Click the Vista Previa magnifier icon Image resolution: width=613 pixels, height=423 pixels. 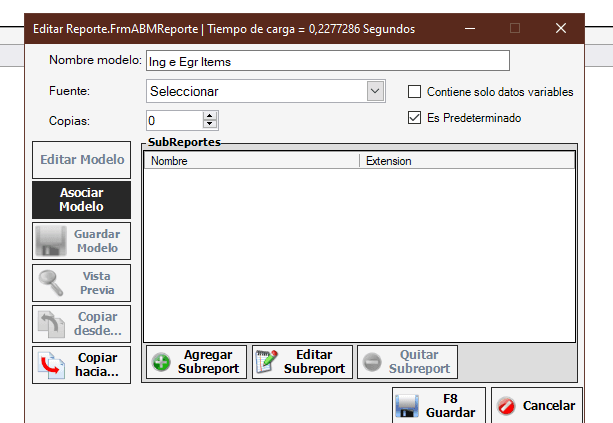(49, 283)
